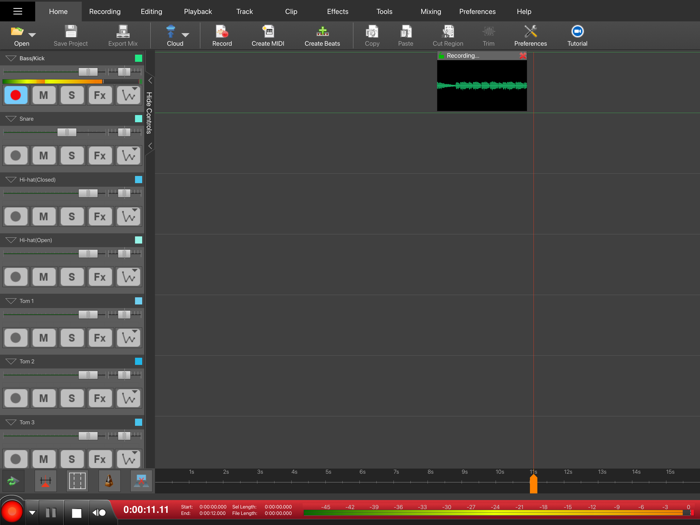Disarm recording on Bass/Kick track
Image resolution: width=700 pixels, height=525 pixels.
(16, 95)
